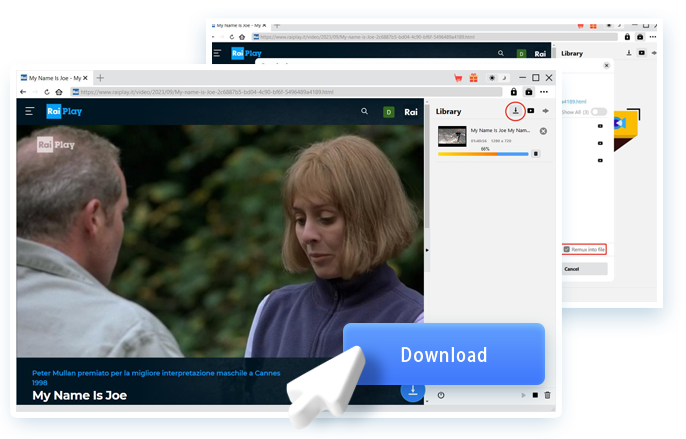The width and height of the screenshot is (686, 439).
Task: Cancel the My Name Is Joe download
Action: (x=543, y=131)
